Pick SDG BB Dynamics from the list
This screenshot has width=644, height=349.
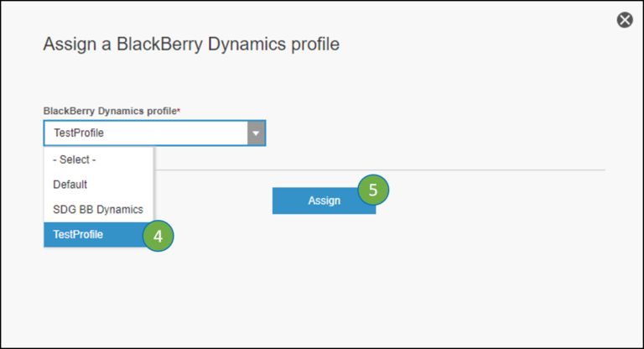(x=98, y=209)
